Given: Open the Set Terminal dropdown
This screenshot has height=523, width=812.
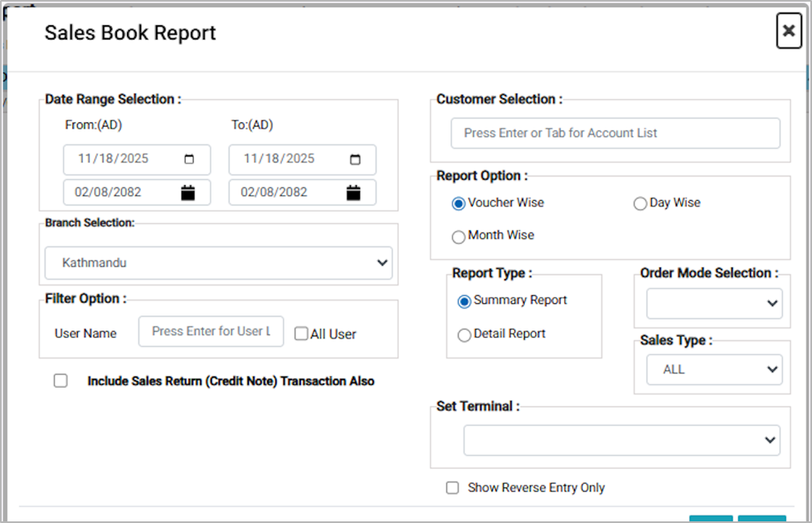Looking at the screenshot, I should coord(621,440).
